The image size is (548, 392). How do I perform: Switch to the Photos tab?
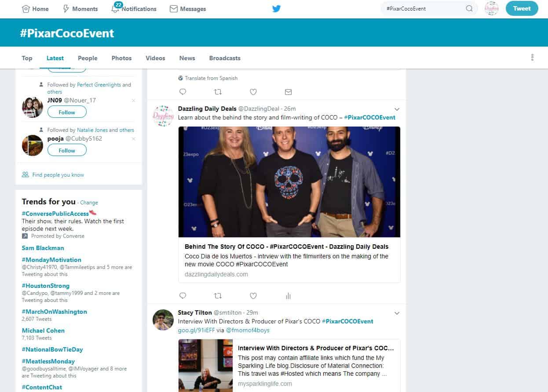[121, 58]
